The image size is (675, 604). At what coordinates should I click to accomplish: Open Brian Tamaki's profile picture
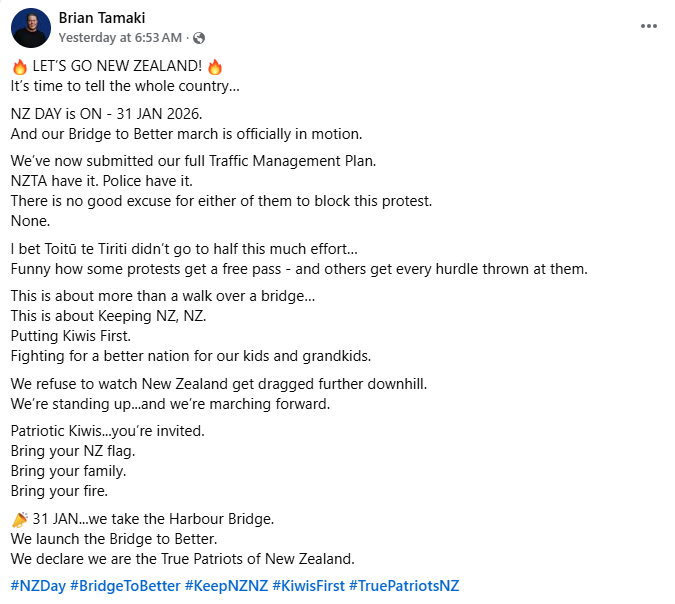(31, 28)
